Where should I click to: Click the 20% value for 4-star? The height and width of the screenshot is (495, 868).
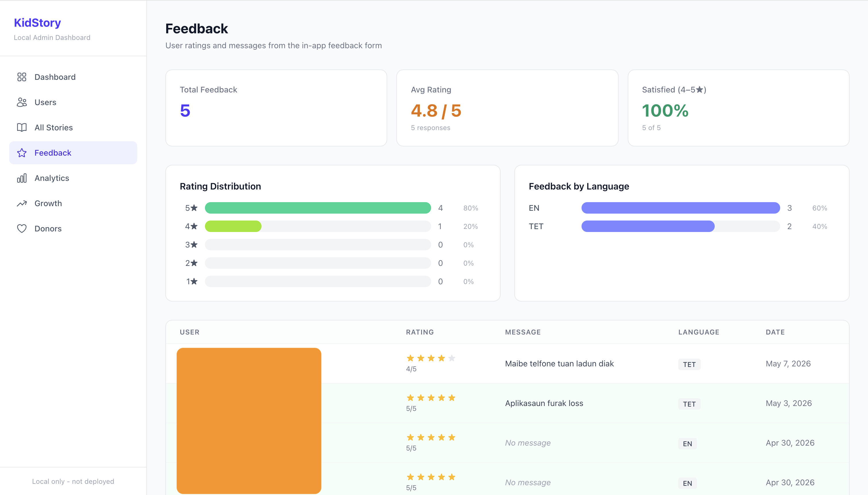coord(471,227)
